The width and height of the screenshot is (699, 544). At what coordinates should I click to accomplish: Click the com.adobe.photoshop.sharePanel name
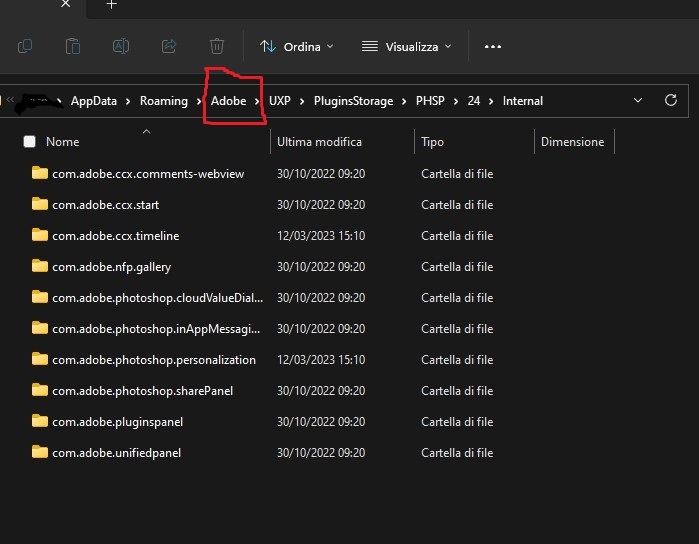pos(143,391)
